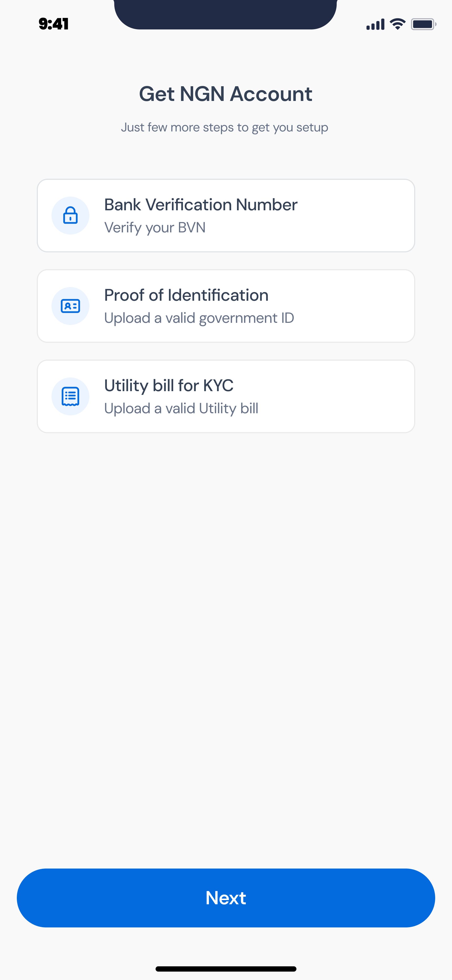452x980 pixels.
Task: Tap the dark notch at the top
Action: (226, 14)
